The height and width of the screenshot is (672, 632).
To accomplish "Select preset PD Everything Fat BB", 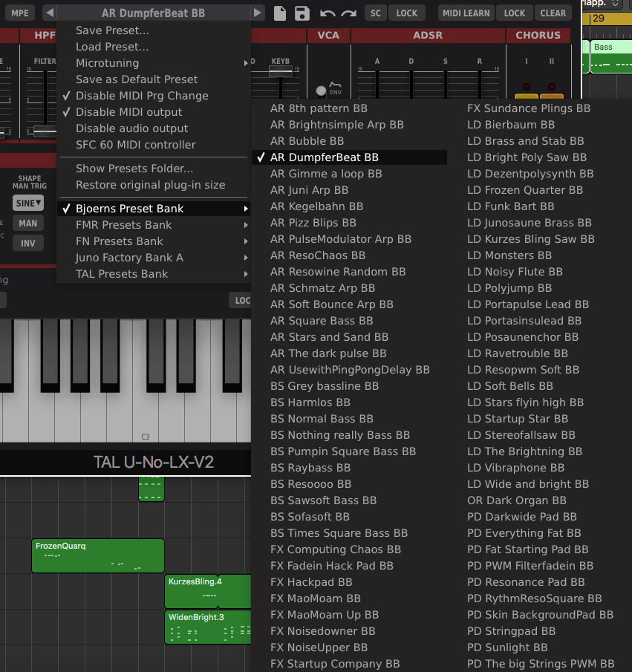I will 540,532.
